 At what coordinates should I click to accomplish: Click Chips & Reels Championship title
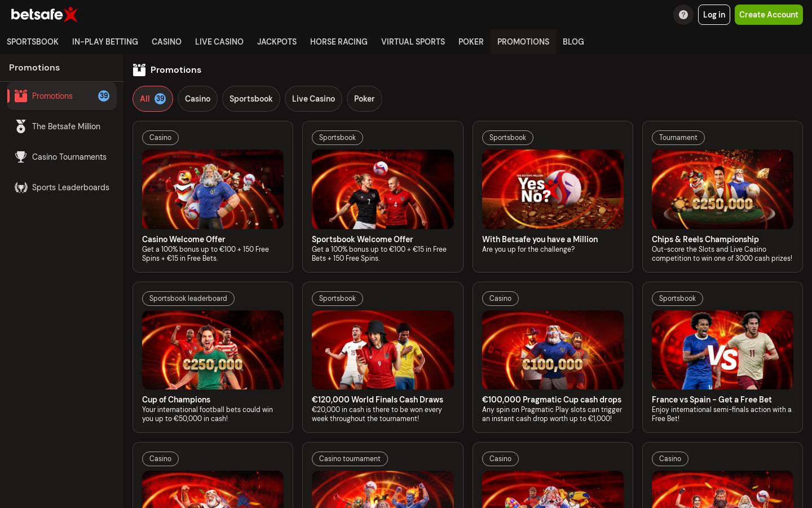(705, 239)
